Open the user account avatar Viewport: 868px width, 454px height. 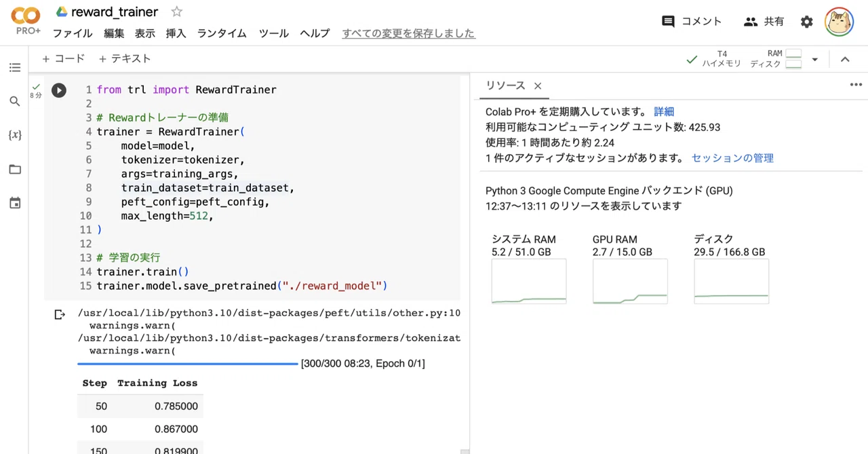(x=839, y=22)
